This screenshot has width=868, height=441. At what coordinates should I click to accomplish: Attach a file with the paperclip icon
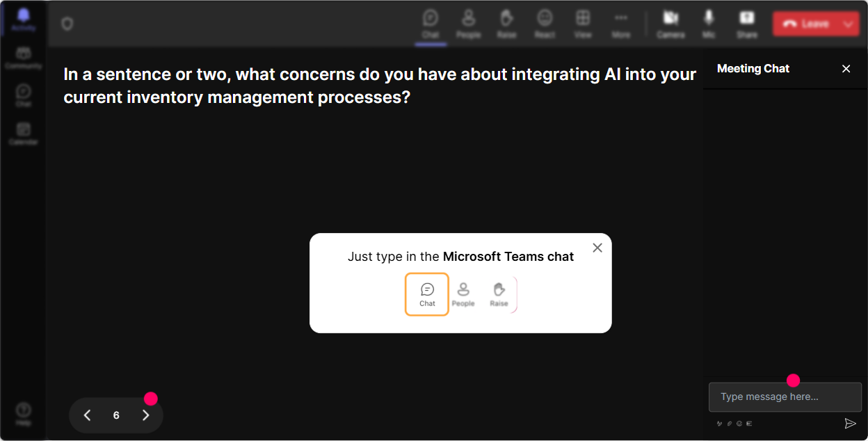(x=730, y=424)
